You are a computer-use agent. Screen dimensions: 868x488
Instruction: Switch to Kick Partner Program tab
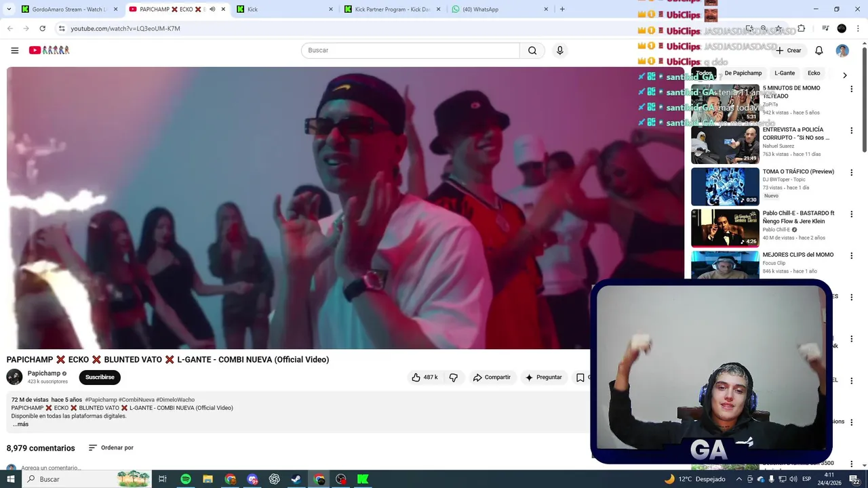[392, 9]
